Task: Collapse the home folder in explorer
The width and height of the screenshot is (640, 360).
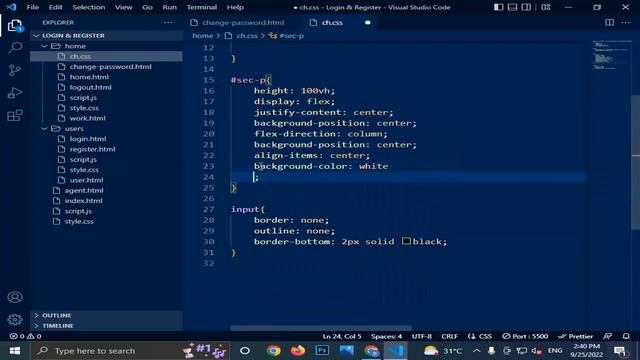Action: coord(106,46)
